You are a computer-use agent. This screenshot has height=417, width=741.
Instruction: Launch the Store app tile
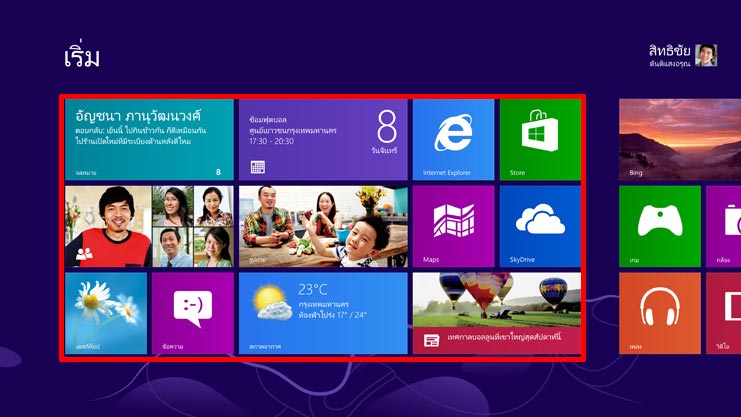click(539, 139)
